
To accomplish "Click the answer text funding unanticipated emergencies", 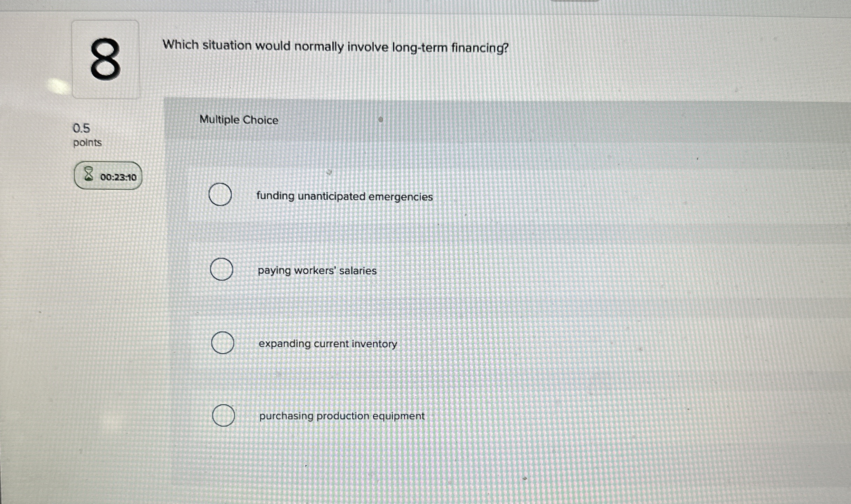I will [x=345, y=196].
